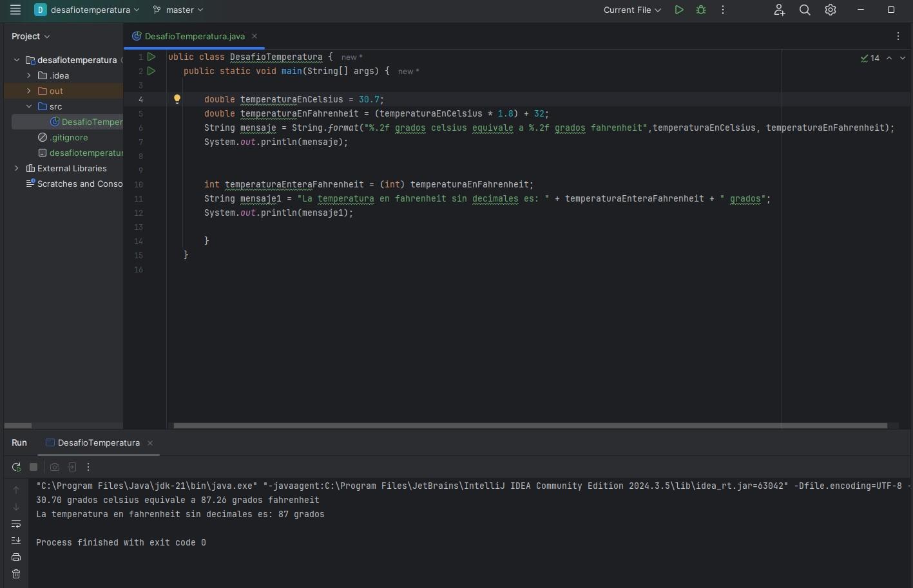This screenshot has height=588, width=913.
Task: Click scroll up arrow in console sidebar
Action: 16,489
